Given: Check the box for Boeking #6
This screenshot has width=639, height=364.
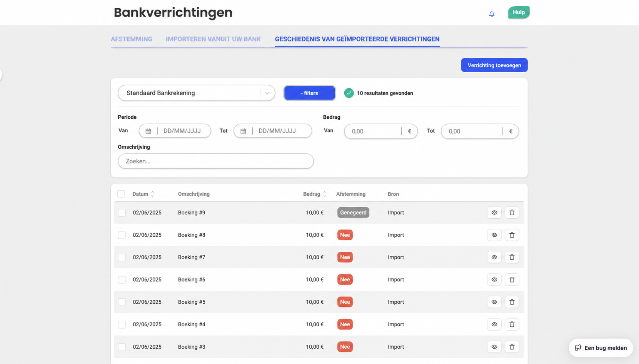Looking at the screenshot, I should (x=122, y=279).
